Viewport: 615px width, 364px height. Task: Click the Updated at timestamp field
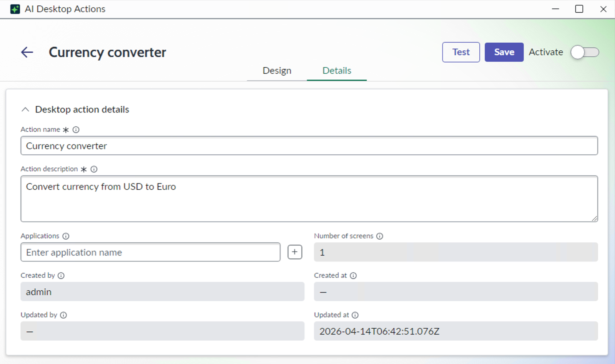456,331
